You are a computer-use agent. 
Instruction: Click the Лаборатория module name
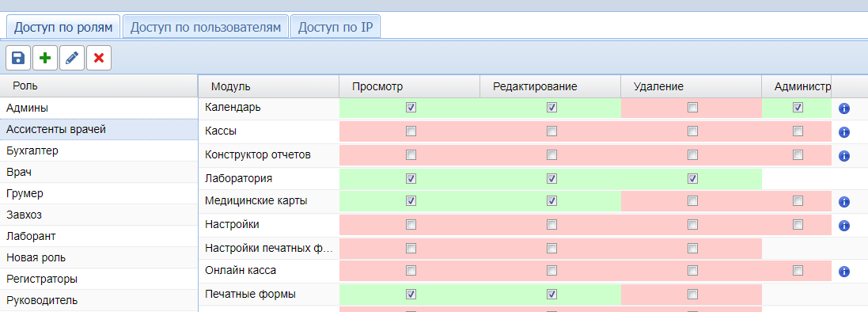coord(238,179)
